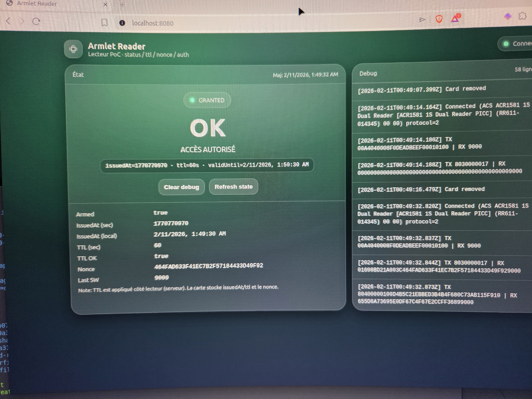
Task: Click the browser back arrow
Action: point(8,21)
